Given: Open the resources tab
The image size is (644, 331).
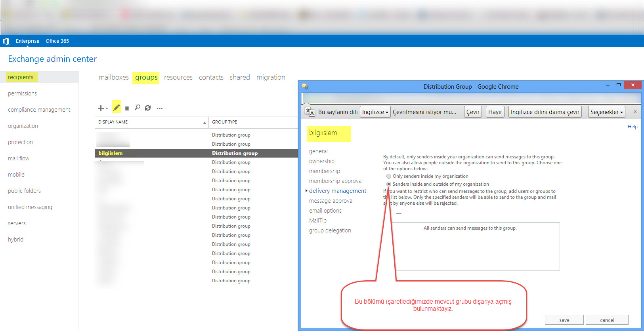Looking at the screenshot, I should point(178,77).
